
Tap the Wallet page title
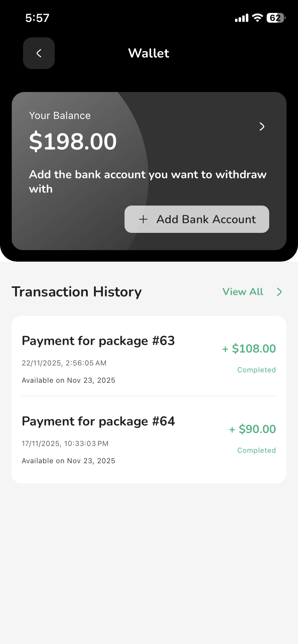[x=149, y=53]
